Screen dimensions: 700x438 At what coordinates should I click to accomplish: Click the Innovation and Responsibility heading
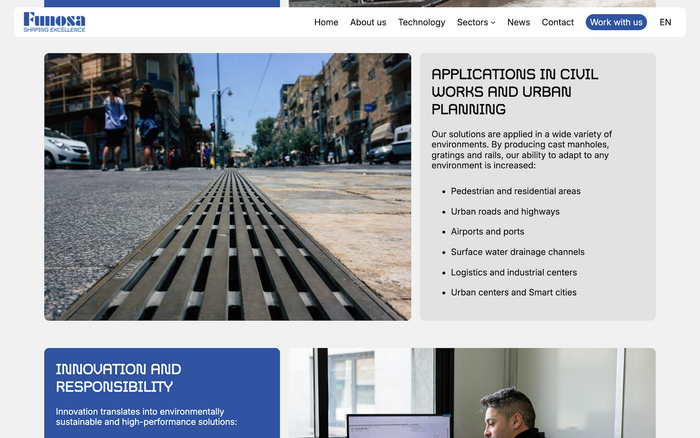tap(118, 378)
